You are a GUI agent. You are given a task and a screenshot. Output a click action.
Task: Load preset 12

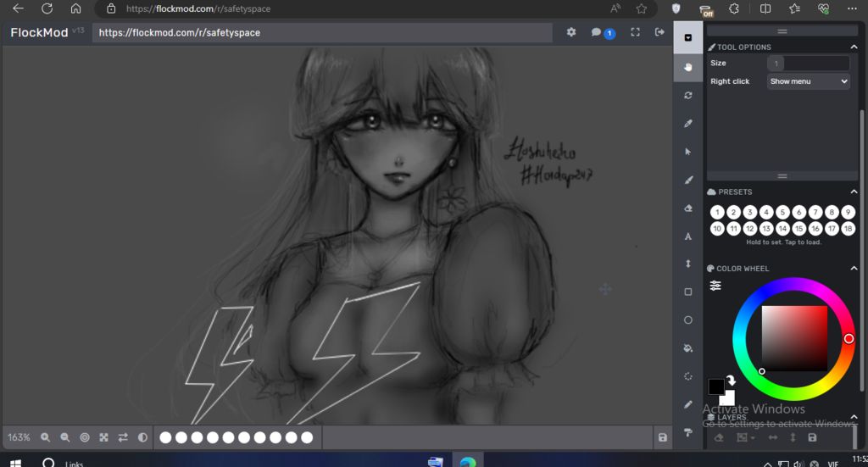coord(750,229)
